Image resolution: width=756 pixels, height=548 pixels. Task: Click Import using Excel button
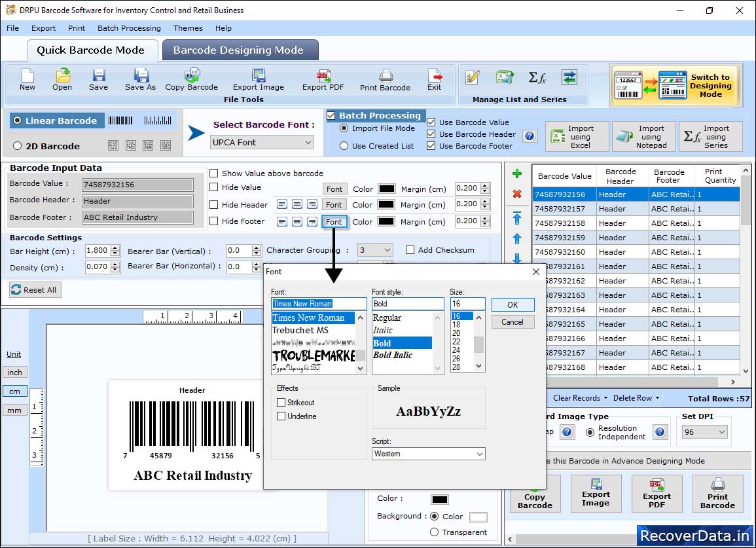577,137
